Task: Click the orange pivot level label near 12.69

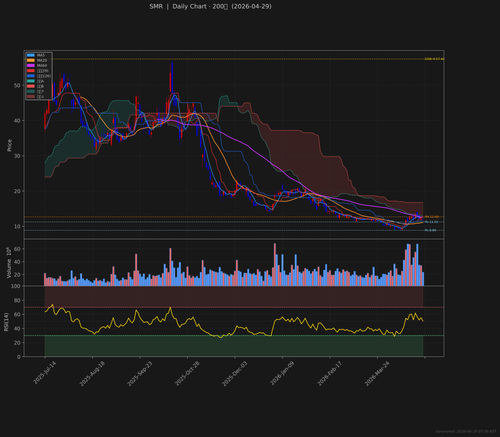Action: tap(432, 217)
